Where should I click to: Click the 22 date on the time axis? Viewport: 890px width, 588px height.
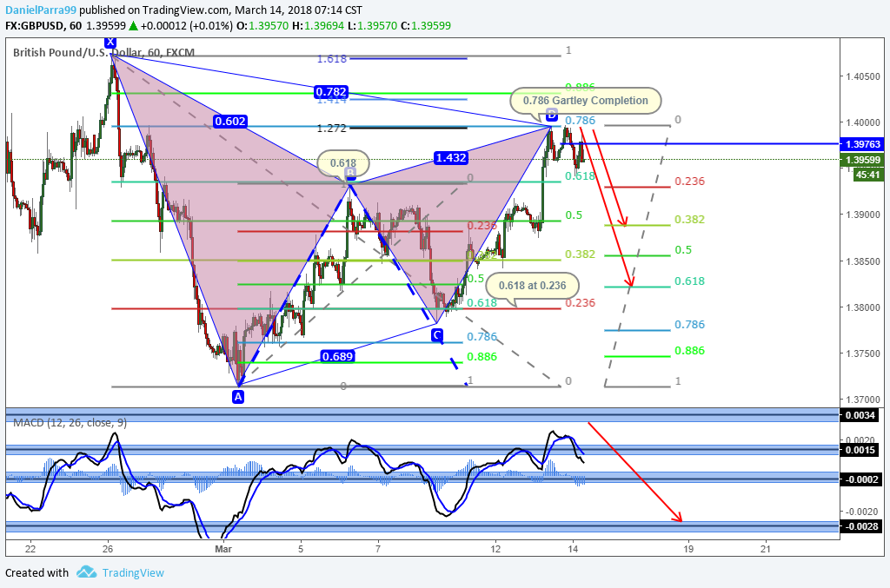30,549
